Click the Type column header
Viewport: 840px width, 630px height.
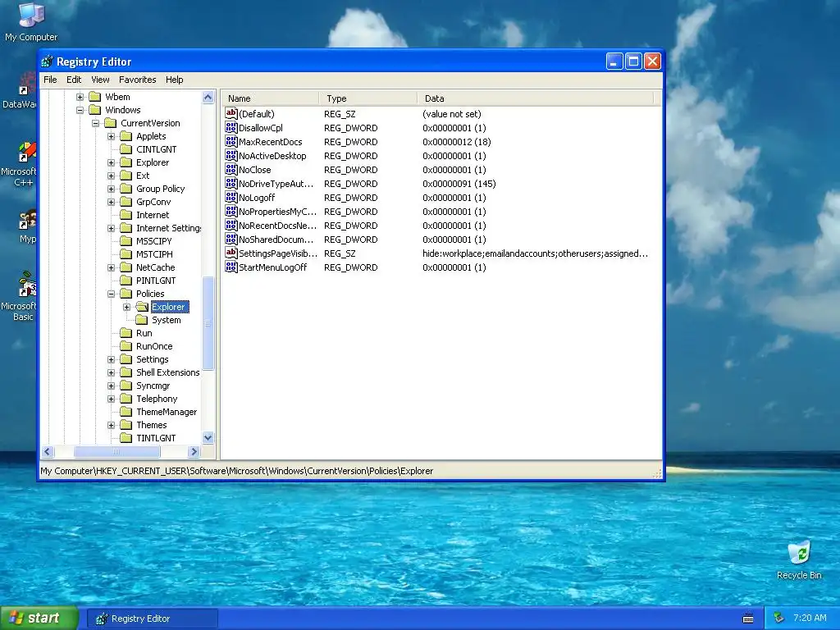pyautogui.click(x=368, y=98)
